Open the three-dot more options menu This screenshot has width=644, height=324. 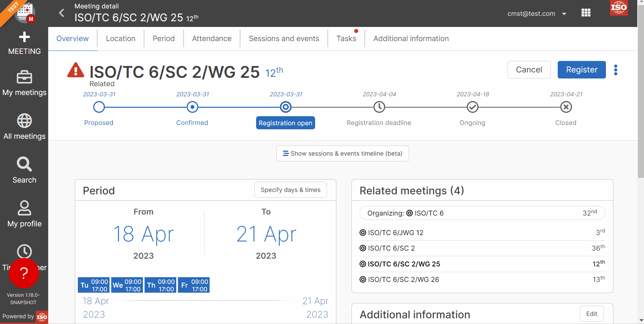[616, 70]
